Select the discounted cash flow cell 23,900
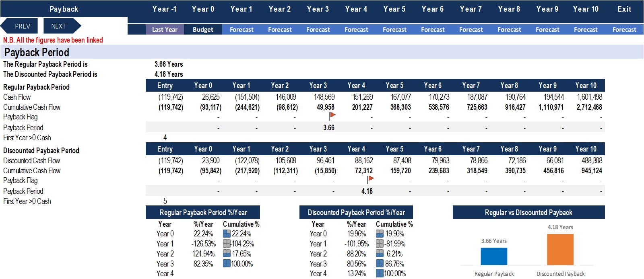644x279 pixels. click(x=211, y=160)
